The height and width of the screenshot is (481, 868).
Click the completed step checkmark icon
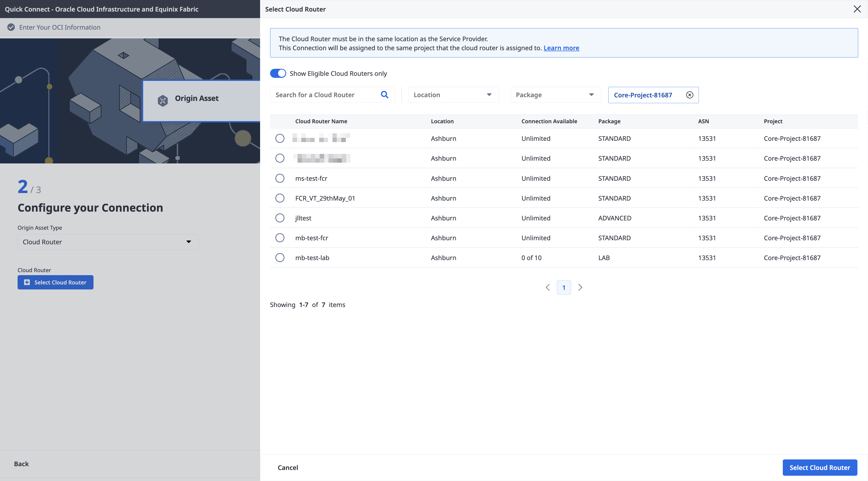coord(11,27)
